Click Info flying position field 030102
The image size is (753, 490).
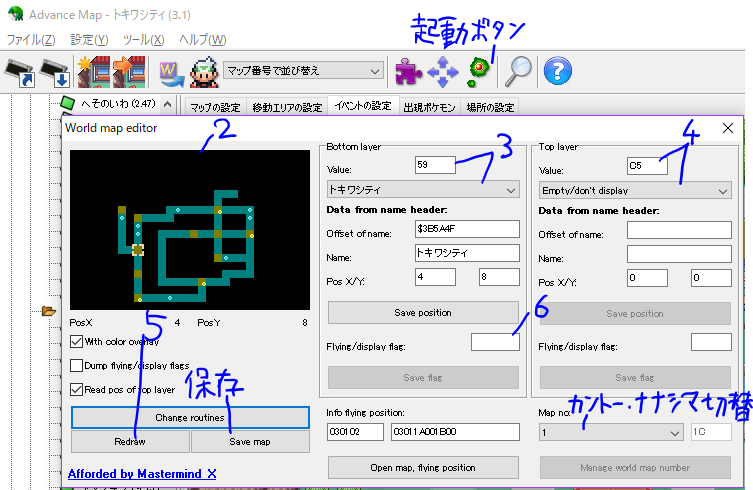point(355,432)
